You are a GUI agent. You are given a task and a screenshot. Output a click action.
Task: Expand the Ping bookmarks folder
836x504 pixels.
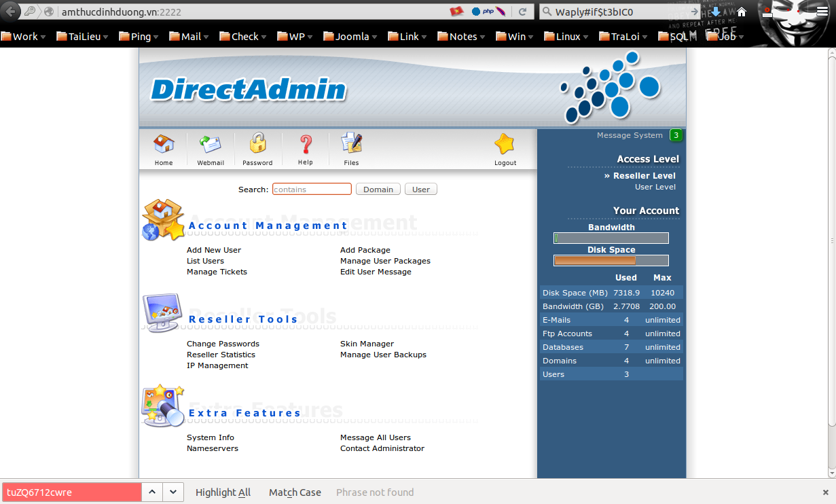point(139,37)
